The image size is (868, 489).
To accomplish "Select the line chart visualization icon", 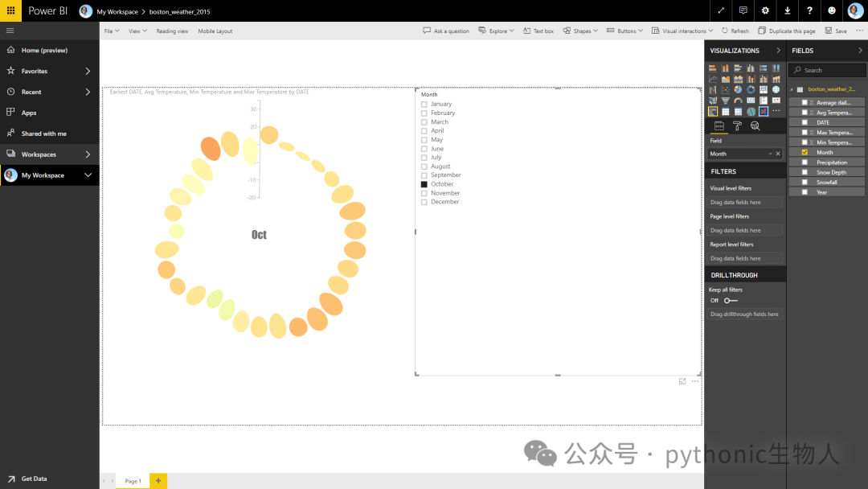I will (x=712, y=79).
